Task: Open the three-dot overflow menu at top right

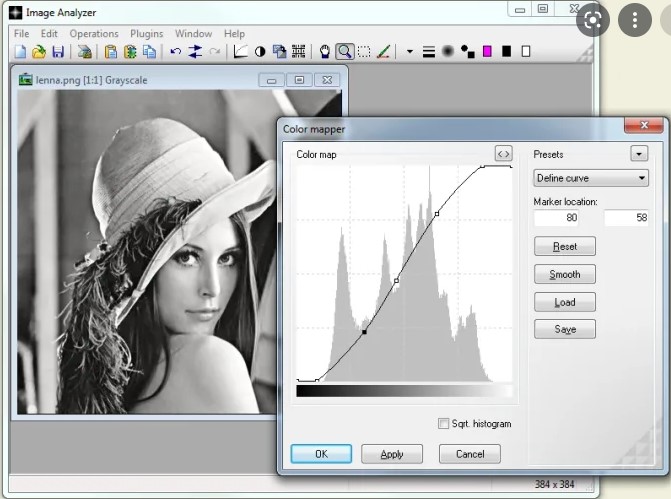Action: tap(635, 20)
